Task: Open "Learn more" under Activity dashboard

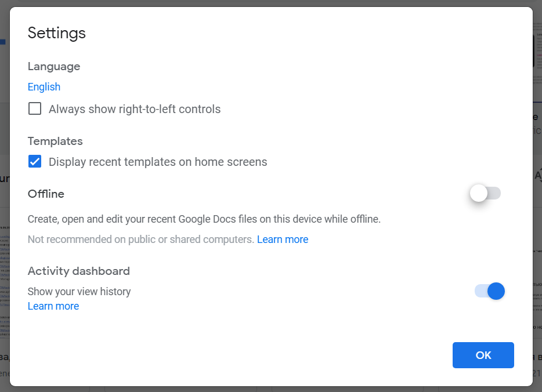Action: (x=53, y=306)
